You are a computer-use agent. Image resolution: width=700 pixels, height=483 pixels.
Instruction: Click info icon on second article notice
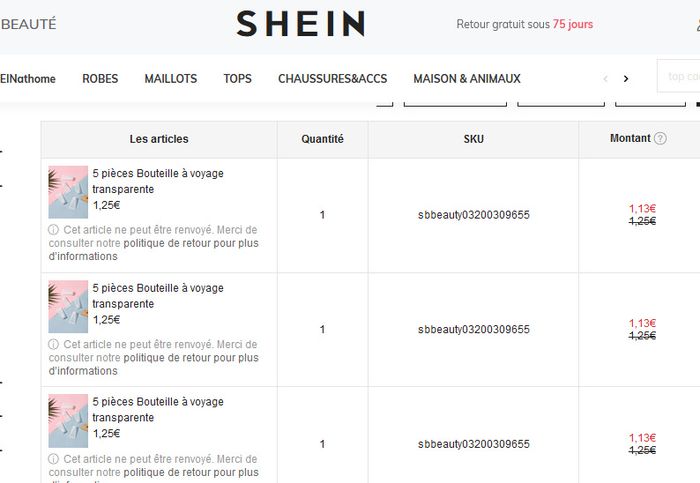tap(54, 344)
